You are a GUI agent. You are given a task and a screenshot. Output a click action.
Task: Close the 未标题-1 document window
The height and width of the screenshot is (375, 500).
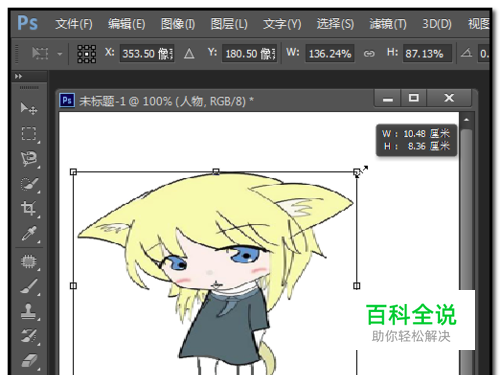click(x=449, y=98)
